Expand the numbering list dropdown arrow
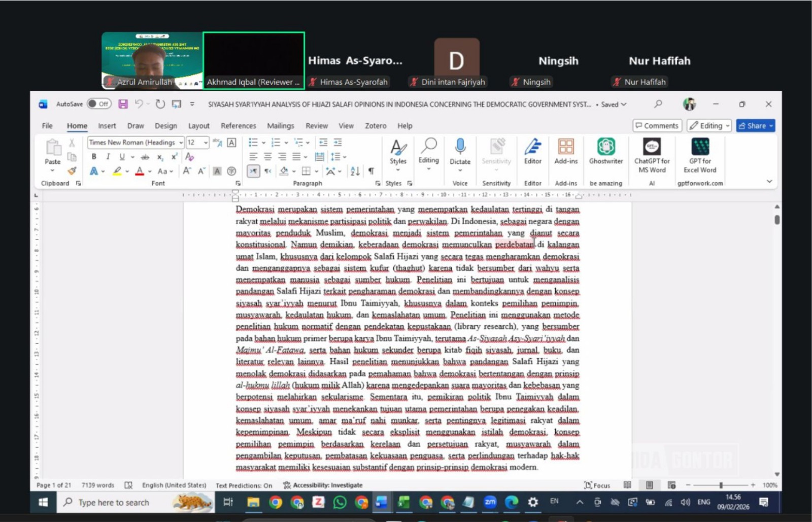Image resolution: width=812 pixels, height=522 pixels. (286, 143)
